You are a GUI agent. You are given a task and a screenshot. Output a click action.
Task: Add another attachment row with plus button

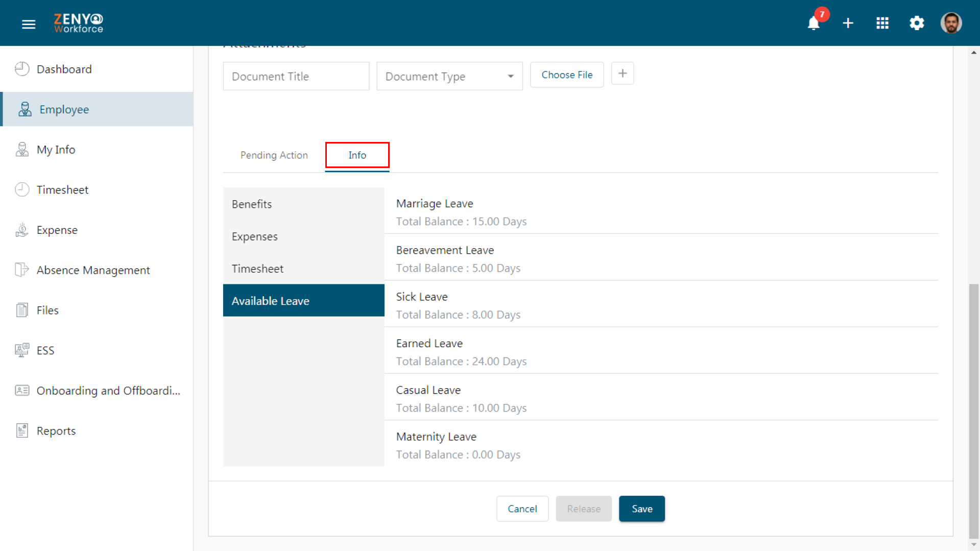pyautogui.click(x=623, y=74)
